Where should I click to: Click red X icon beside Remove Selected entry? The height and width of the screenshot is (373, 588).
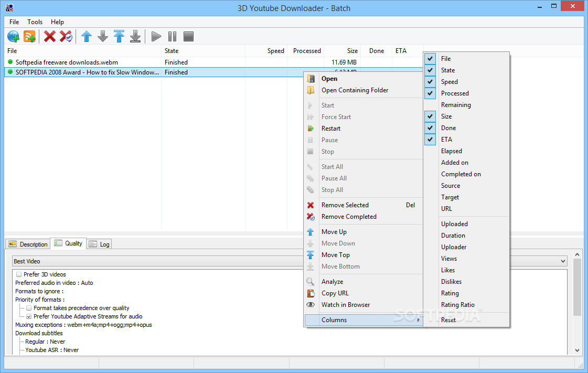pyautogui.click(x=311, y=205)
